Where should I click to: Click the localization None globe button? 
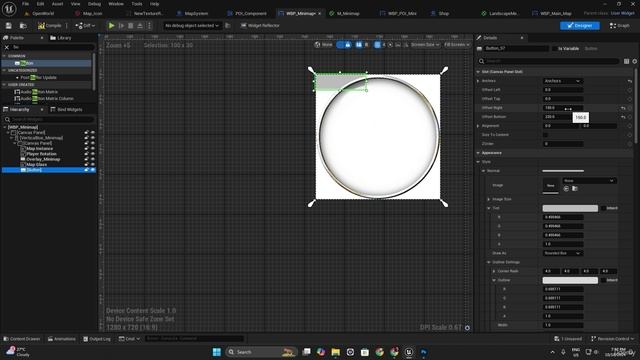coord(323,44)
